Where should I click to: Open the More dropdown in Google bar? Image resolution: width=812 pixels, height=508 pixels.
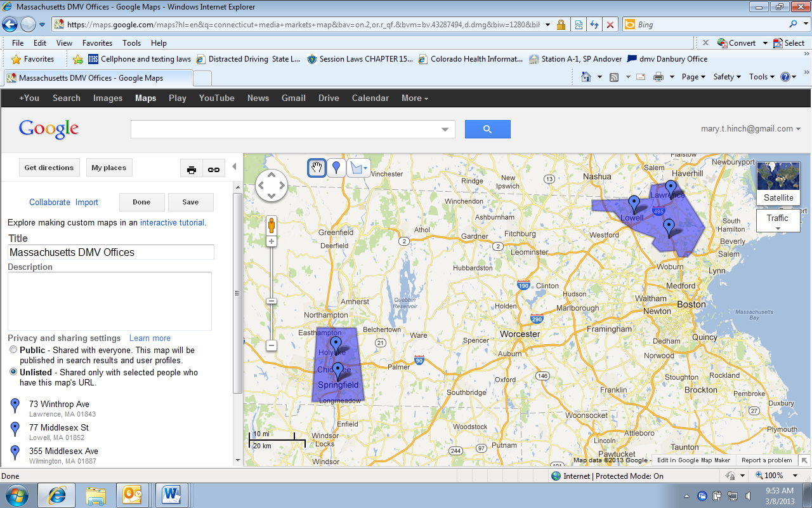click(x=415, y=98)
